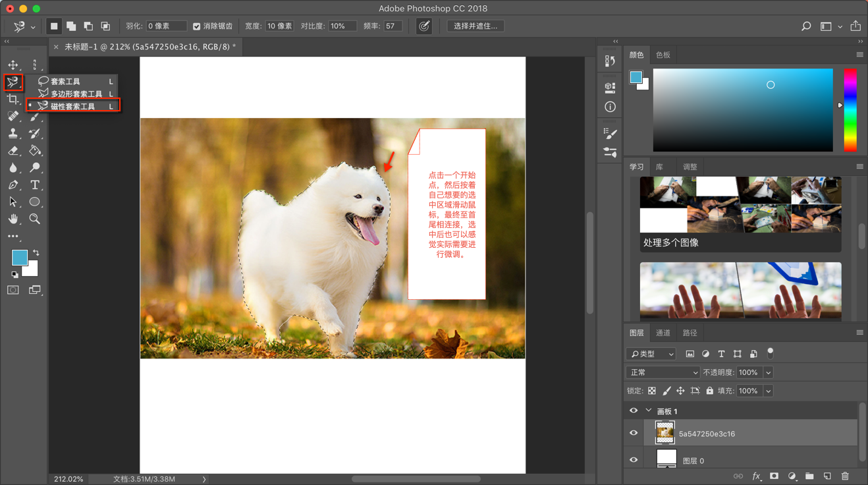Click the 选择并遮住 button
This screenshot has width=868, height=485.
(x=475, y=26)
